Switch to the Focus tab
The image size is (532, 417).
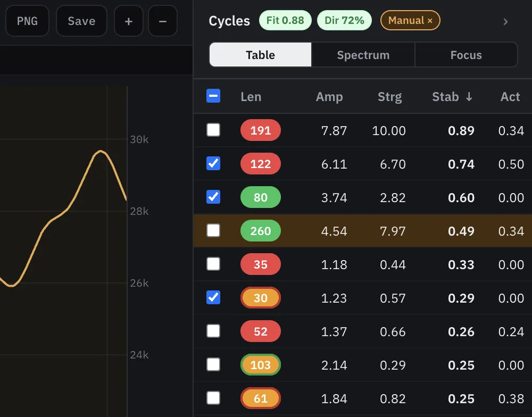(x=466, y=55)
